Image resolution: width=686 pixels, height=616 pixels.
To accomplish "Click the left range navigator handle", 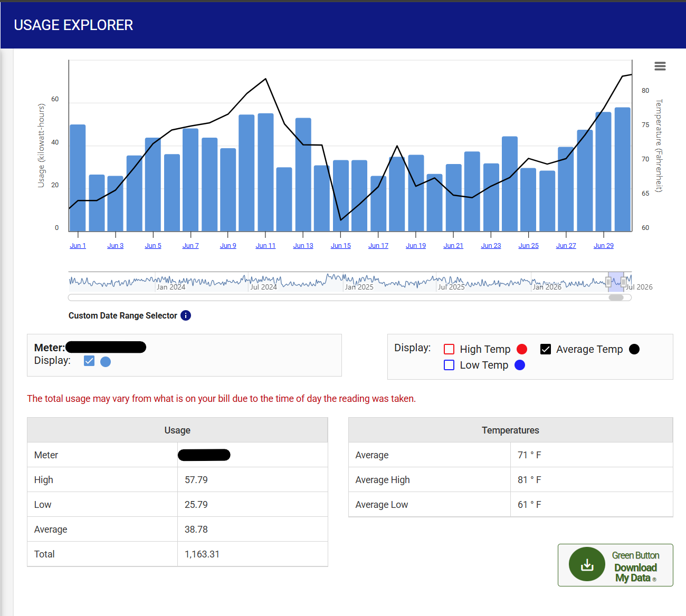I will click(x=608, y=282).
